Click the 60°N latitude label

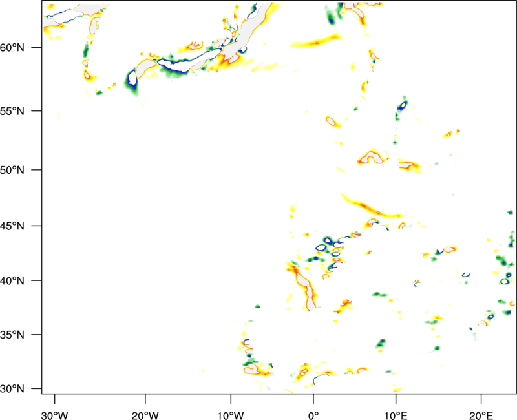click(12, 47)
